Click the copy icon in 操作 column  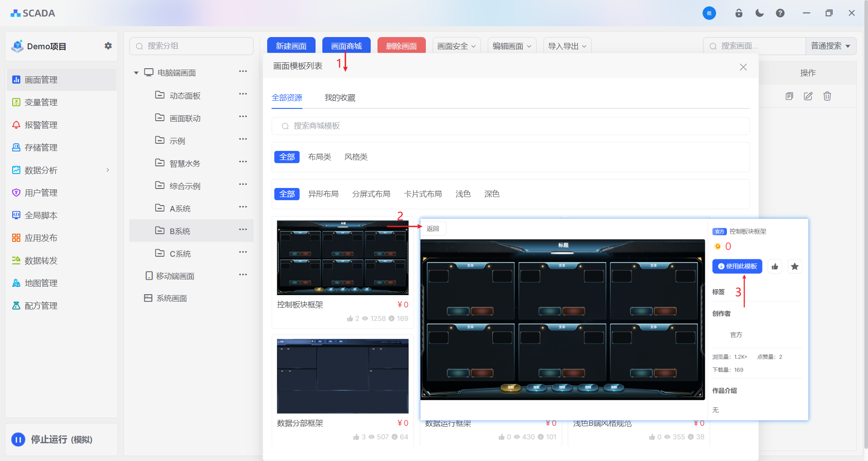coord(789,96)
